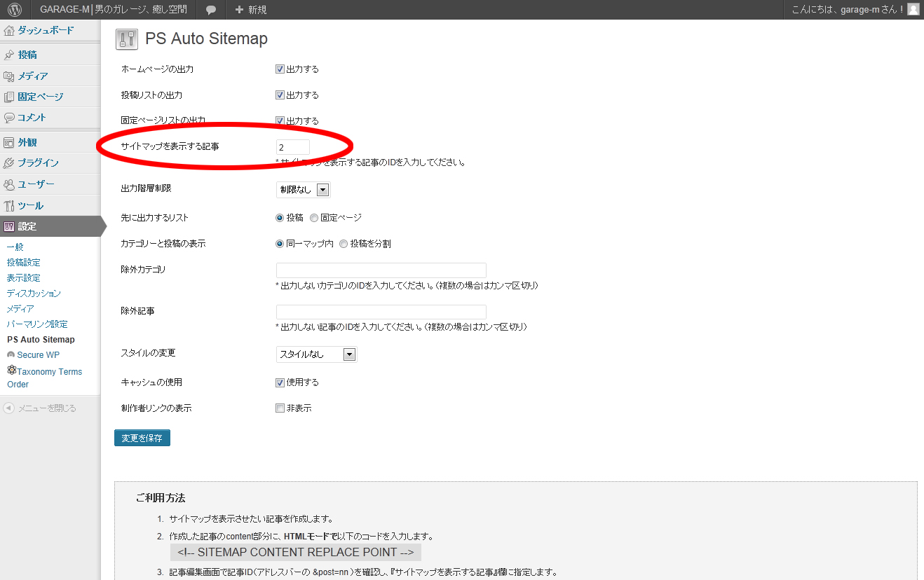Viewport: 924px width, 580px height.
Task: Click 除外記事 input field
Action: [x=381, y=312]
